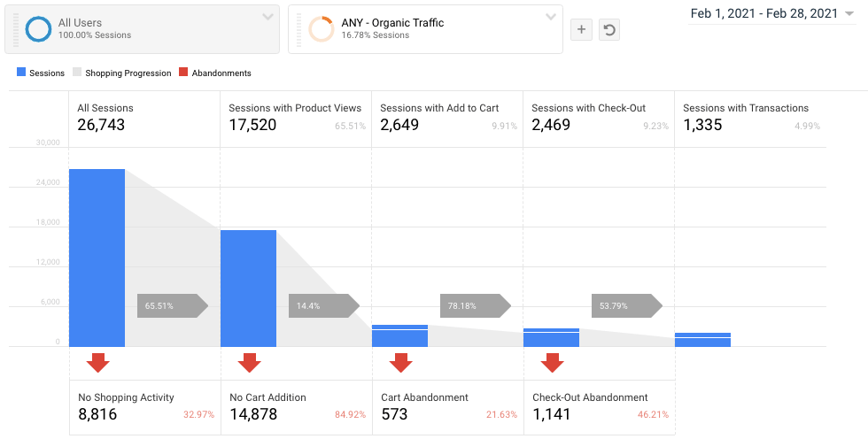
Task: Click the Organic Traffic orange donut icon
Action: (x=321, y=29)
